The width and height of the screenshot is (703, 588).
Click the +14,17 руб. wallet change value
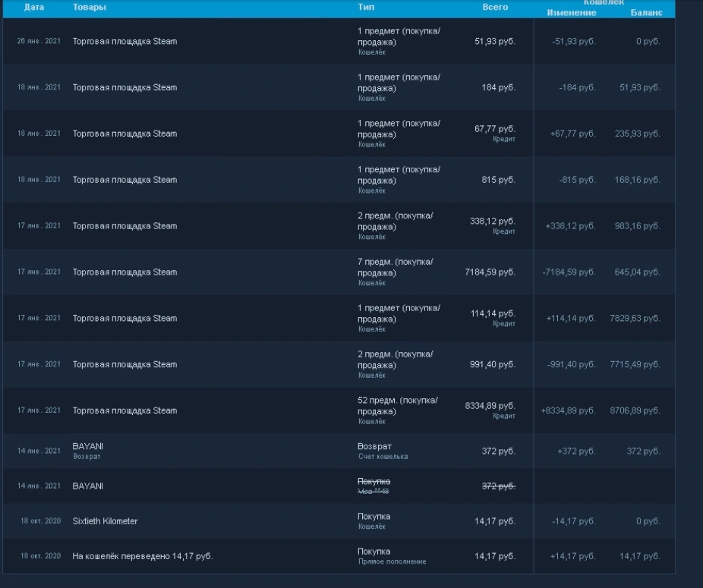(573, 556)
